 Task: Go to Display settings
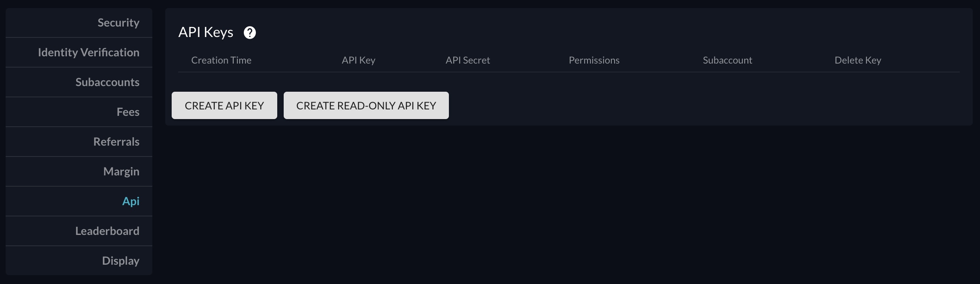(x=120, y=261)
